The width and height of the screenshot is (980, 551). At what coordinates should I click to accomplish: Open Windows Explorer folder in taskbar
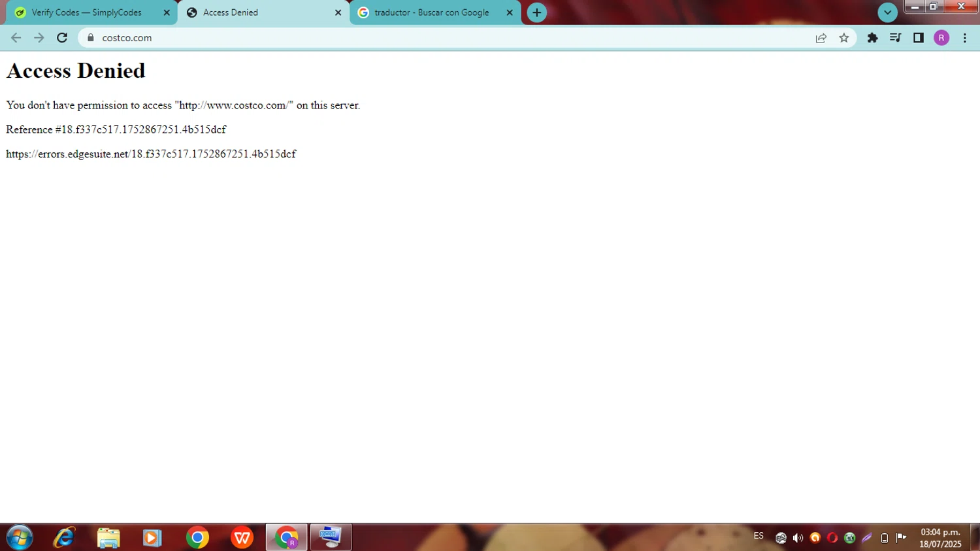[x=108, y=538]
